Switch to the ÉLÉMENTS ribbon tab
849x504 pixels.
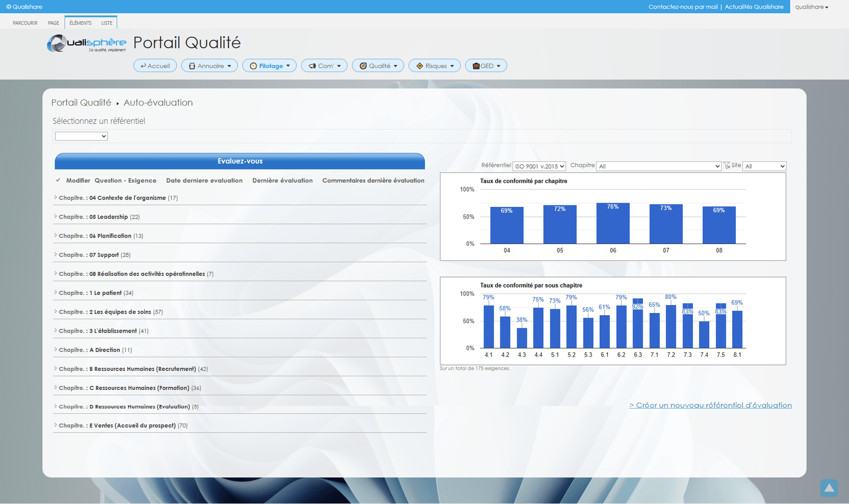tap(80, 23)
